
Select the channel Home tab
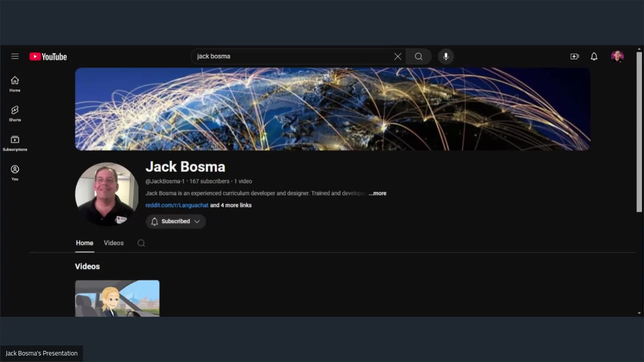pyautogui.click(x=85, y=243)
